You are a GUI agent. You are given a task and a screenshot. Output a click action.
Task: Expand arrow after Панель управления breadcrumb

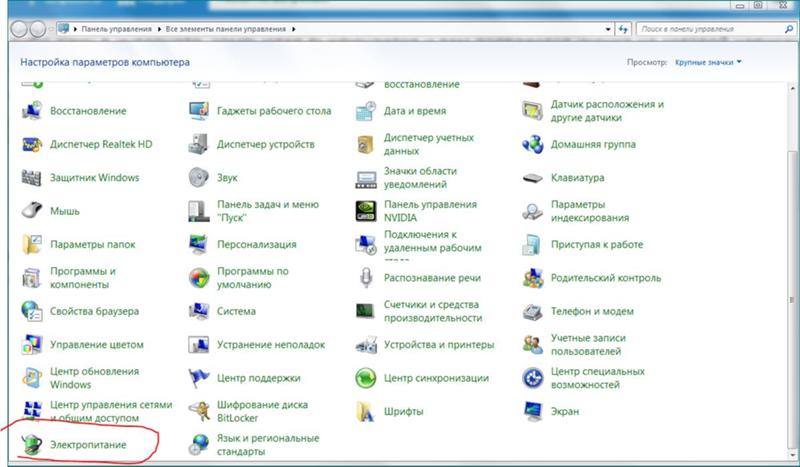159,29
